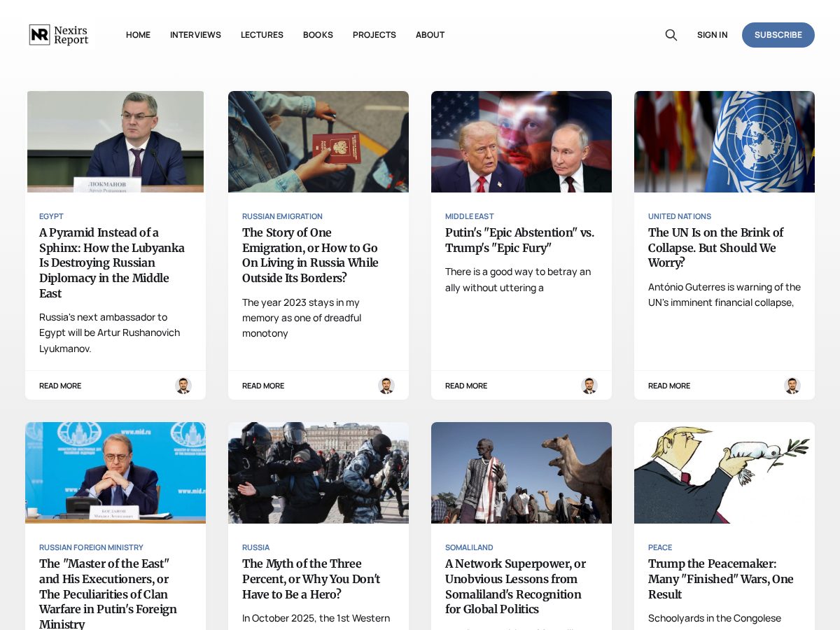Click Read More on the UN collapse article

pos(669,386)
